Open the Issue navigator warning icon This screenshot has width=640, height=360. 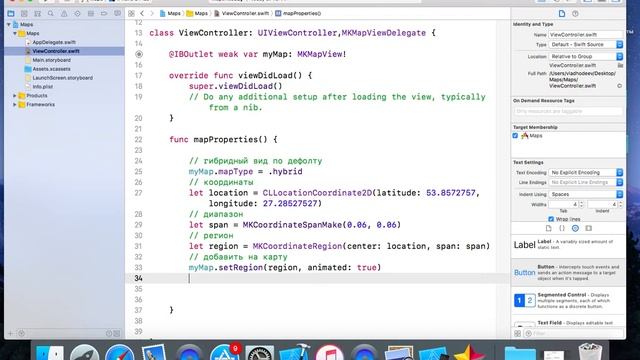point(64,13)
